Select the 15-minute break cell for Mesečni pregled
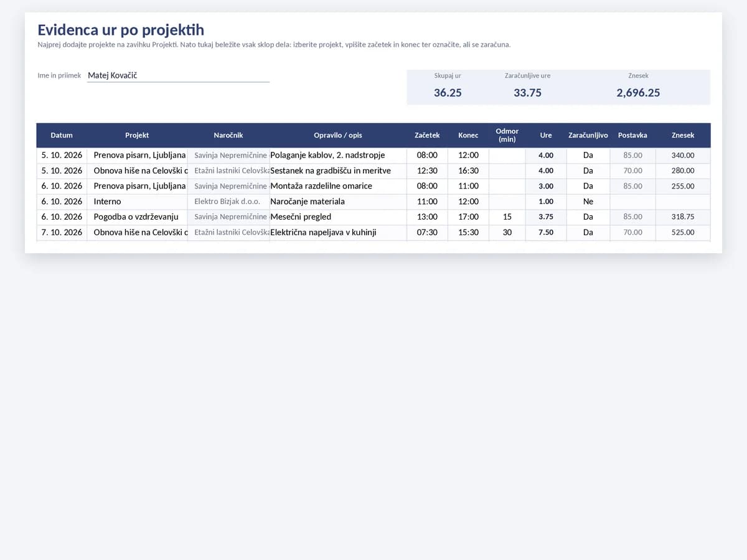 [x=507, y=217]
